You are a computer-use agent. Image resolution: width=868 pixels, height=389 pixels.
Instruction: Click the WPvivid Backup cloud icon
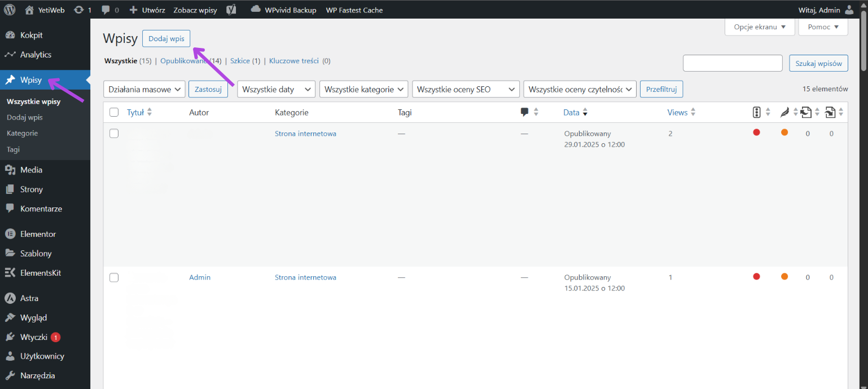coord(256,10)
